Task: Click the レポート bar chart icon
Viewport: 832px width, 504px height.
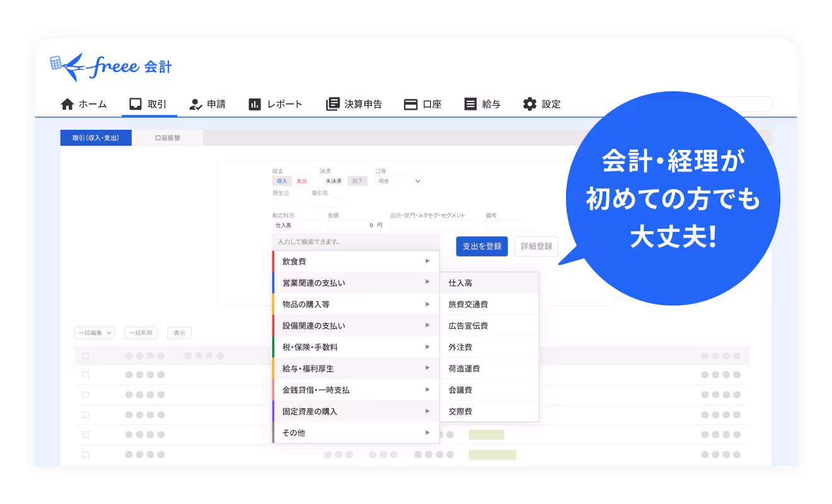Action: pyautogui.click(x=255, y=105)
